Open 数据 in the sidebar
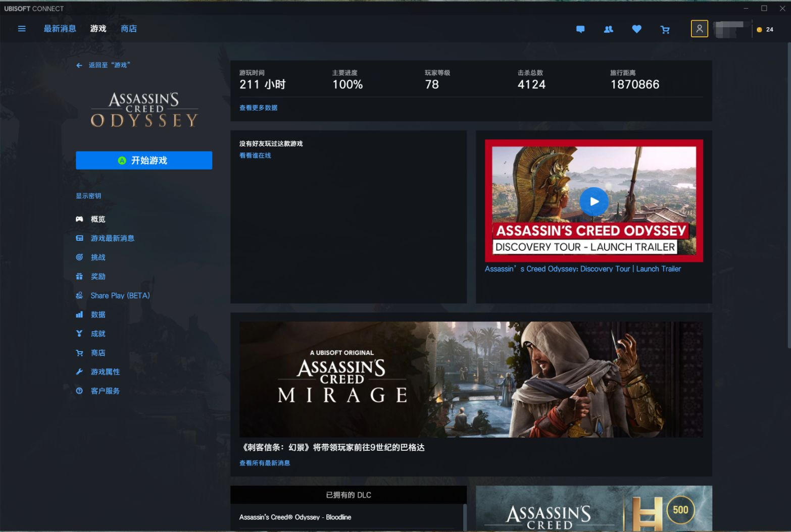Viewport: 791px width, 532px height. pyautogui.click(x=98, y=314)
